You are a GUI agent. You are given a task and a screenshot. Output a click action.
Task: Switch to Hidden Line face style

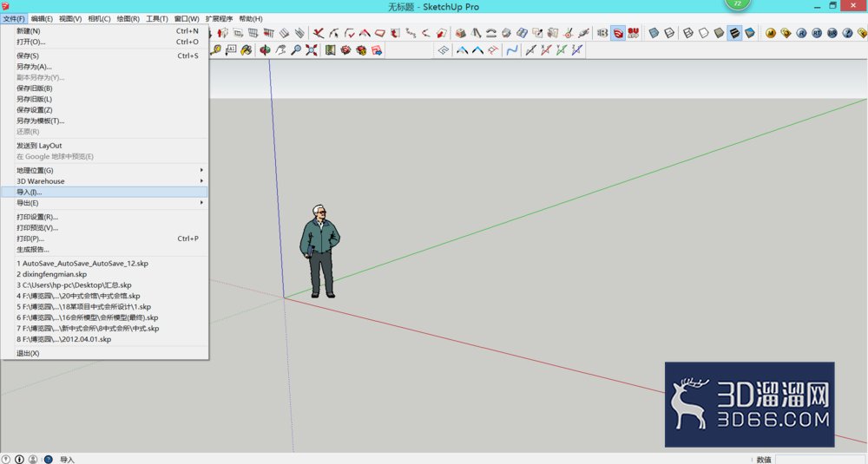tap(704, 33)
